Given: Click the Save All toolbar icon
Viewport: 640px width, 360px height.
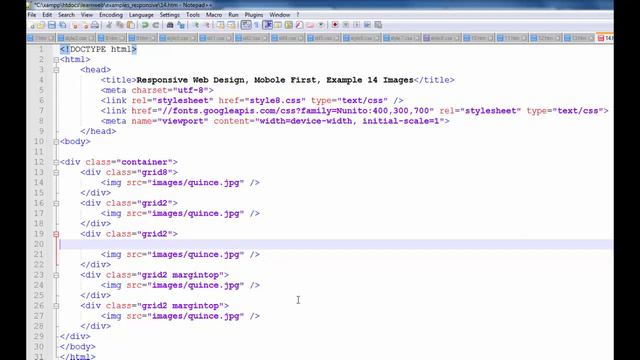Looking at the screenshot, I should 62,25.
